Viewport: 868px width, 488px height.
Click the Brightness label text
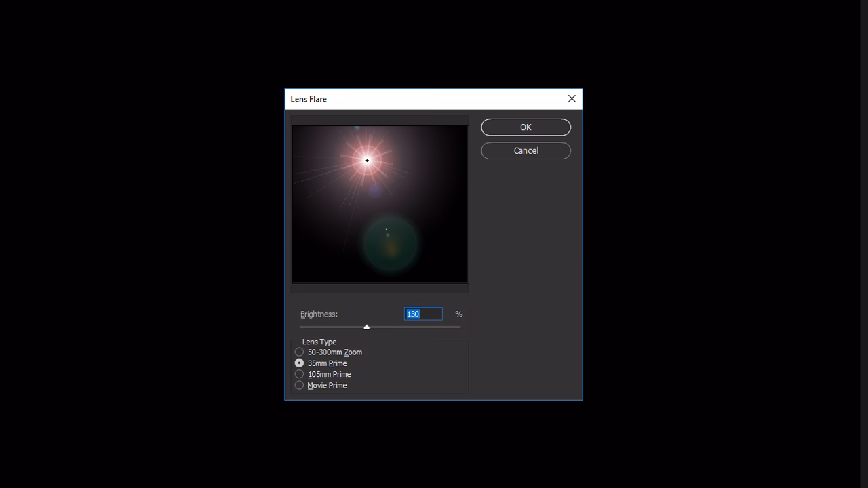pos(319,313)
